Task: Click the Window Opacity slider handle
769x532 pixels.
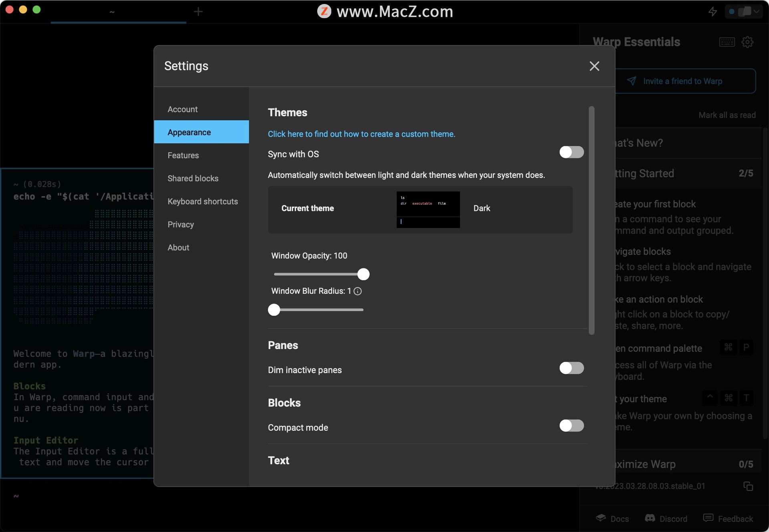Action: point(363,274)
